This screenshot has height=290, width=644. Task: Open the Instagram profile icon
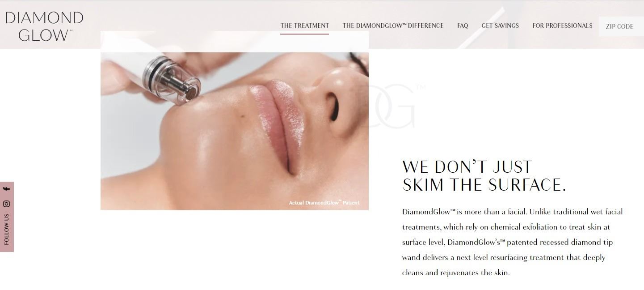7,204
